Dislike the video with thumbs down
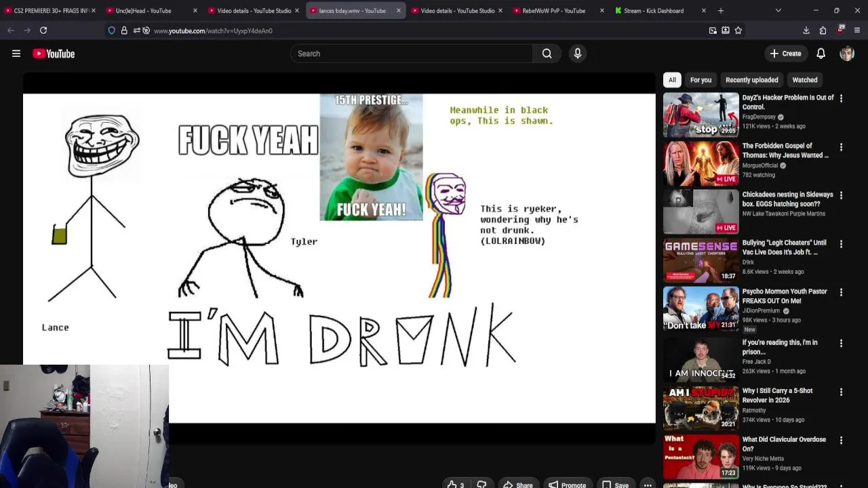This screenshot has height=488, width=868. [481, 485]
